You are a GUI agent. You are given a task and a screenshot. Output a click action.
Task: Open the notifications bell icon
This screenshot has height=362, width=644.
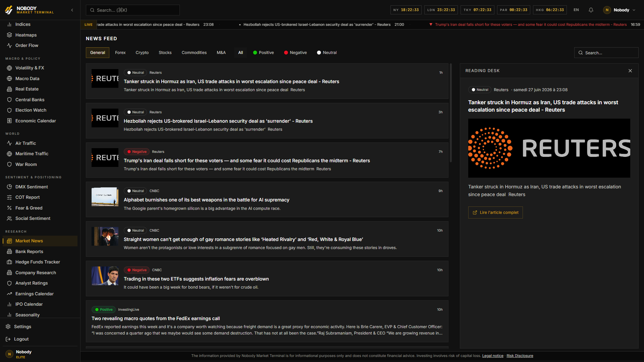tap(591, 10)
